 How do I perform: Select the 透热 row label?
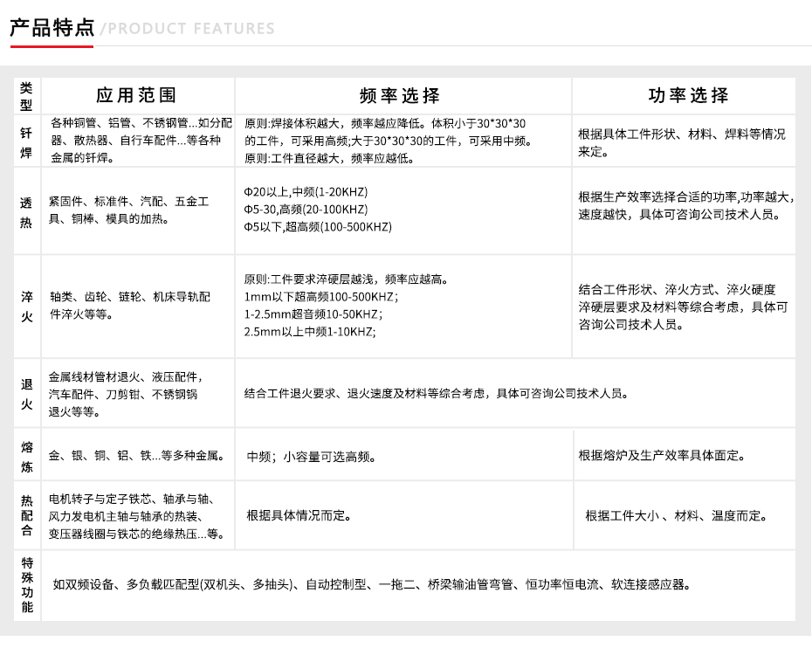coord(26,210)
